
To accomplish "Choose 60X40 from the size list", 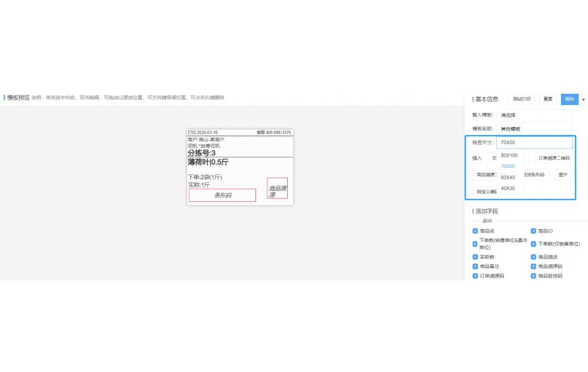I will 508,177.
